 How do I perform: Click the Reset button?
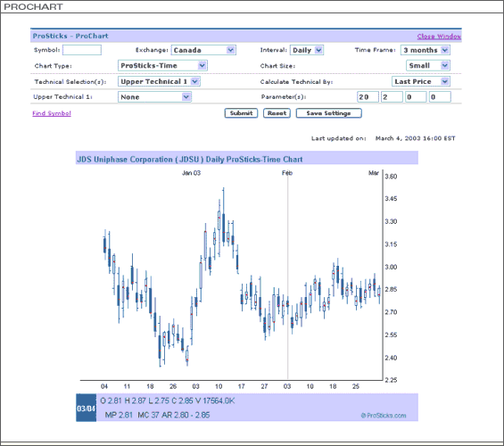[x=277, y=113]
